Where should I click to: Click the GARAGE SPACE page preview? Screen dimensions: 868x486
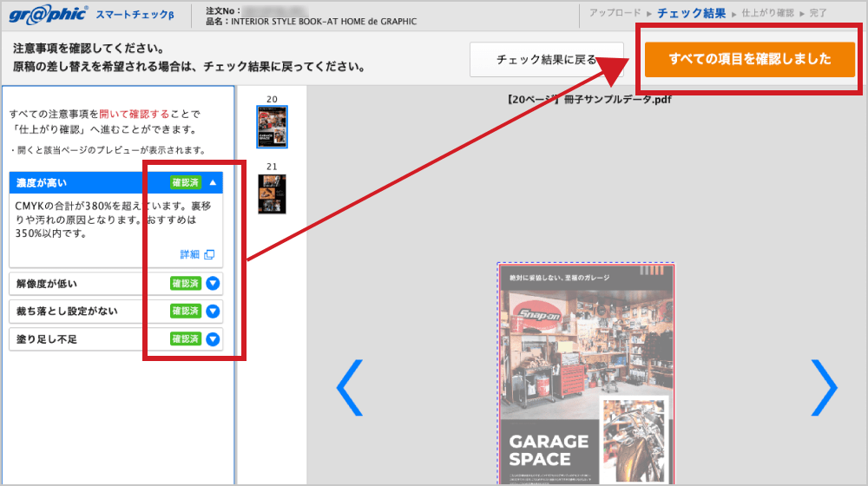point(586,374)
